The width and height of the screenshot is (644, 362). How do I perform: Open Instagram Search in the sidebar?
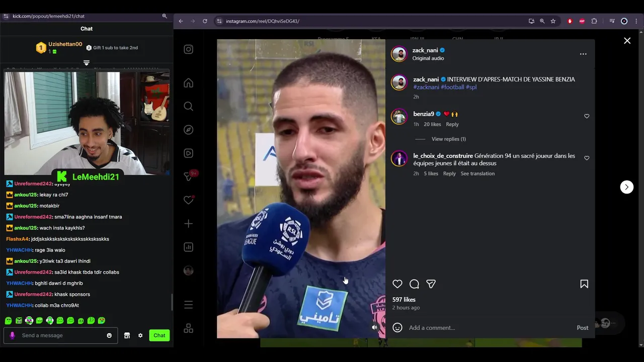[188, 106]
